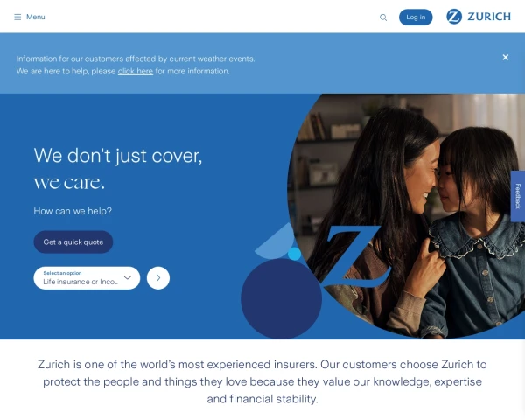Click the arrow go button beside dropdown
Screen dimensions: 525x420
[x=158, y=278]
